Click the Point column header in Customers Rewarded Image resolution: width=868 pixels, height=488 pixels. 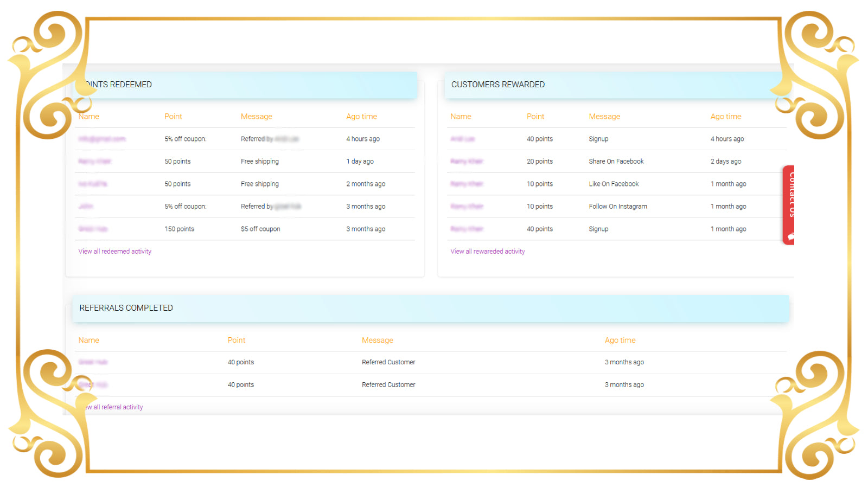tap(535, 116)
